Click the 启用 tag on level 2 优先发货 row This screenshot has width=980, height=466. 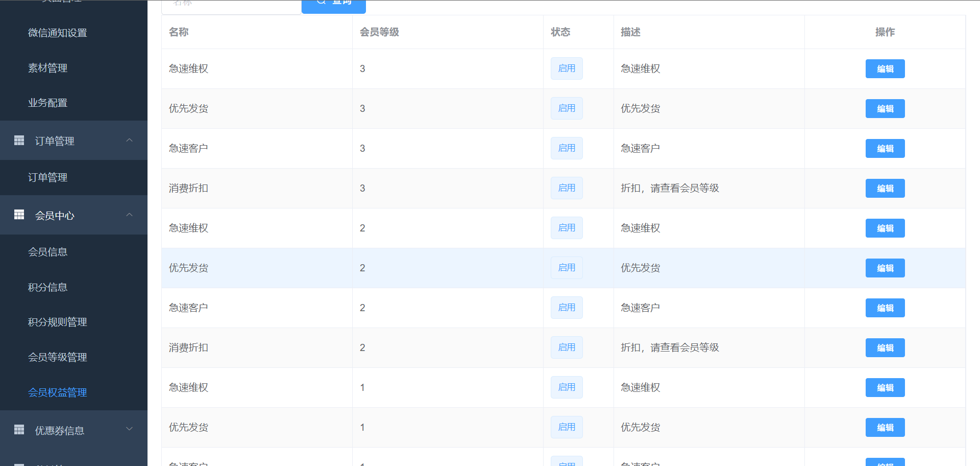(x=567, y=268)
